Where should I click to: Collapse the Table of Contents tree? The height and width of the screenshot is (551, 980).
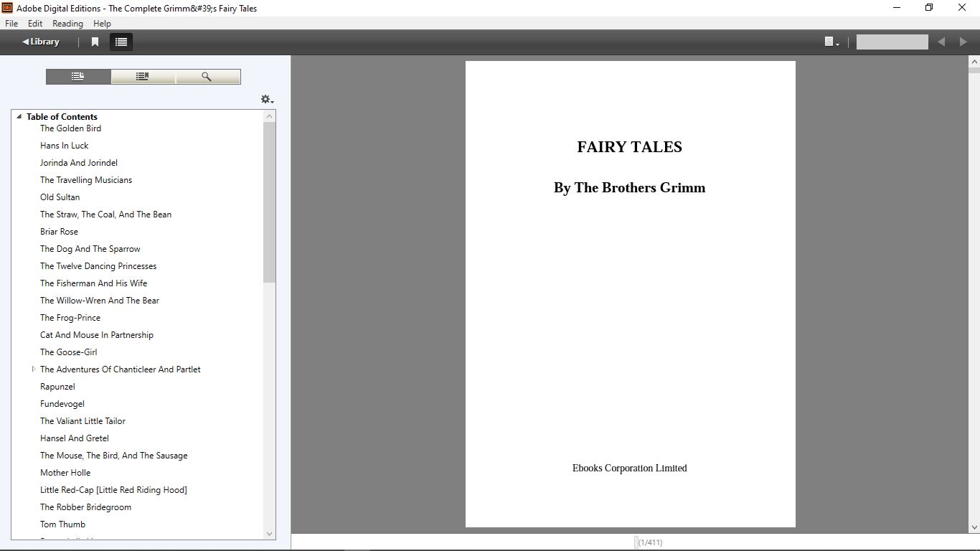pyautogui.click(x=19, y=116)
